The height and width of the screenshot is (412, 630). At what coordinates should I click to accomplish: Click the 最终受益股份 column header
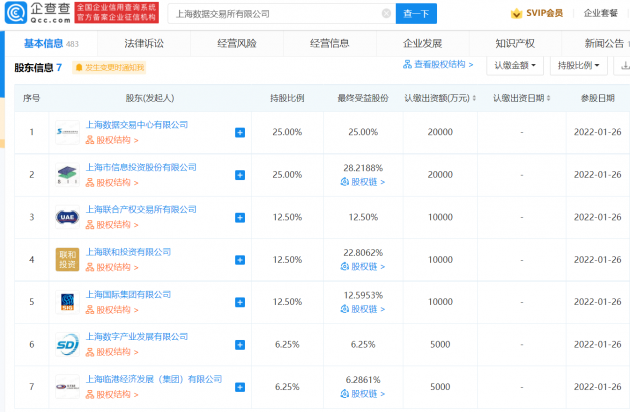(x=363, y=98)
